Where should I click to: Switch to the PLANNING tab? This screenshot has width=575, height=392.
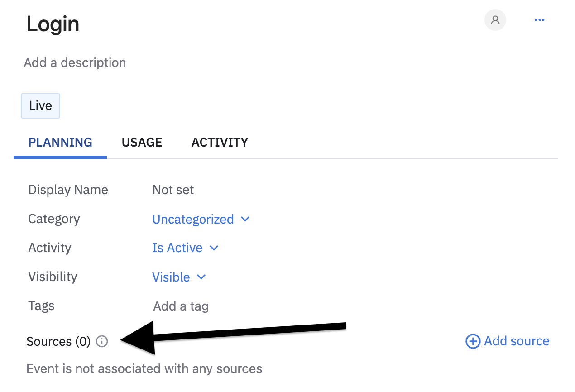coord(60,143)
